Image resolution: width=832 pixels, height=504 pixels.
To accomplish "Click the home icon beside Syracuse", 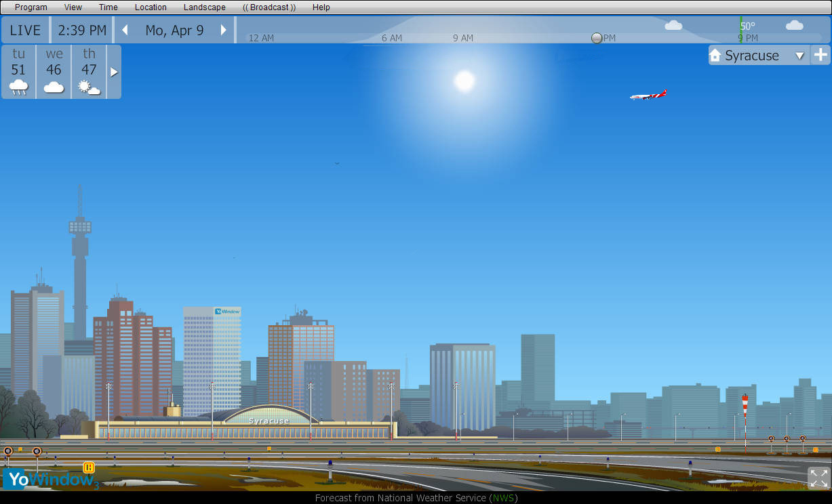I will 715,56.
